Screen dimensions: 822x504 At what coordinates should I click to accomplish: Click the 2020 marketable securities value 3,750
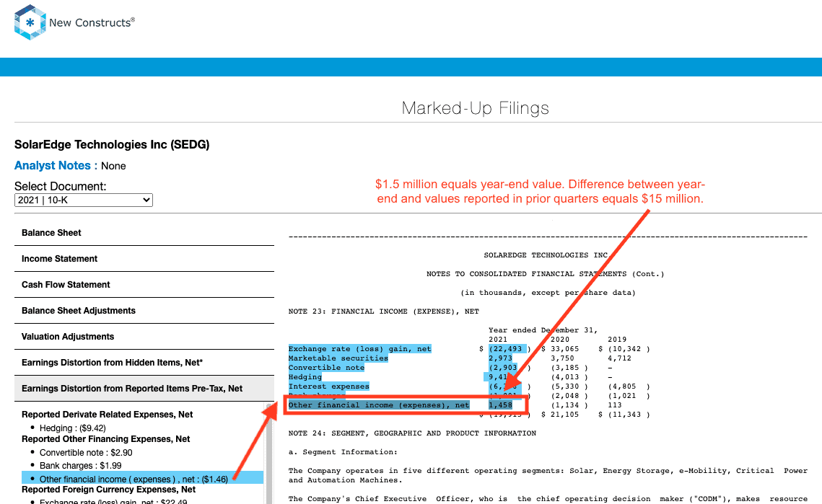(x=562, y=358)
